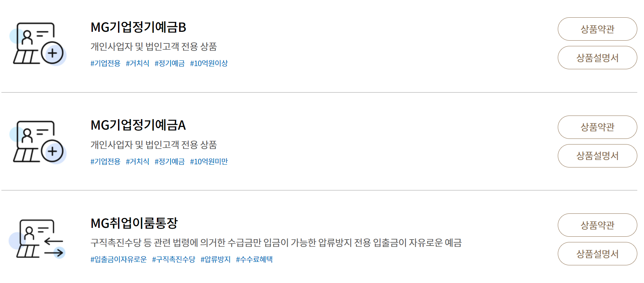Screen dimensions: 644x283
Task: Open the MG기업정기예금A product page
Action: click(138, 124)
